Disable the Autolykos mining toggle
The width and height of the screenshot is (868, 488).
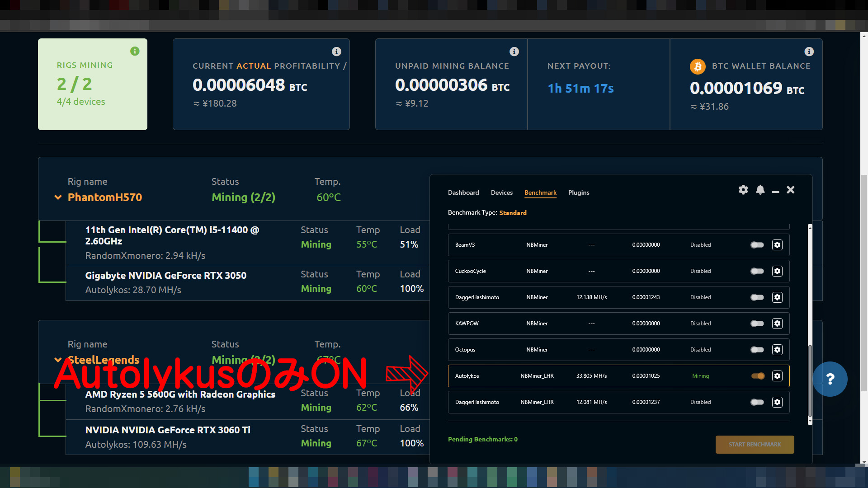tap(758, 376)
